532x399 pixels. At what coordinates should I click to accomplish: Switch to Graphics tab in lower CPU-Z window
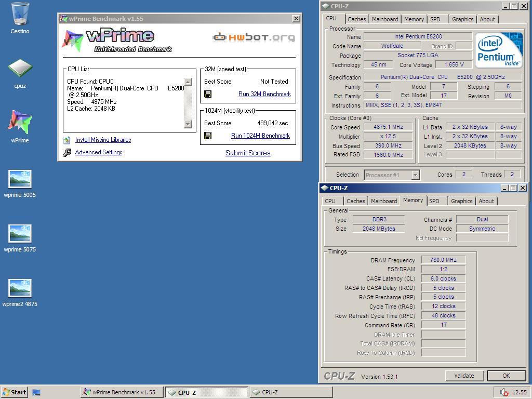point(461,201)
